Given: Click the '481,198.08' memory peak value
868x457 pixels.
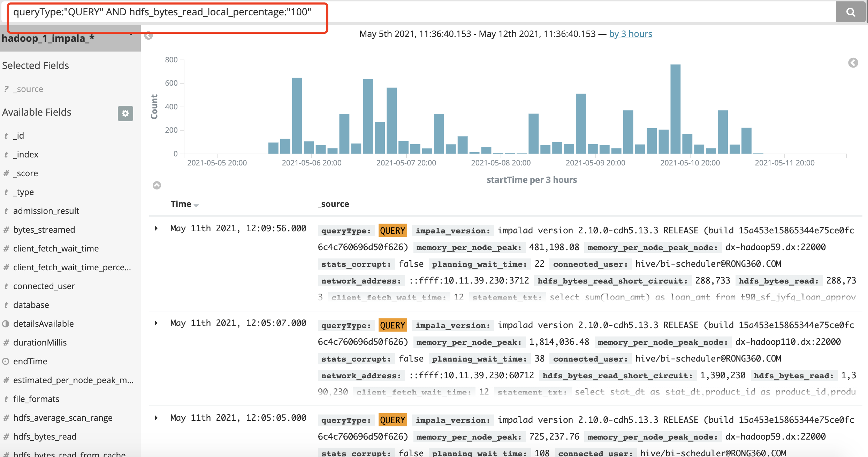Looking at the screenshot, I should click(x=554, y=247).
